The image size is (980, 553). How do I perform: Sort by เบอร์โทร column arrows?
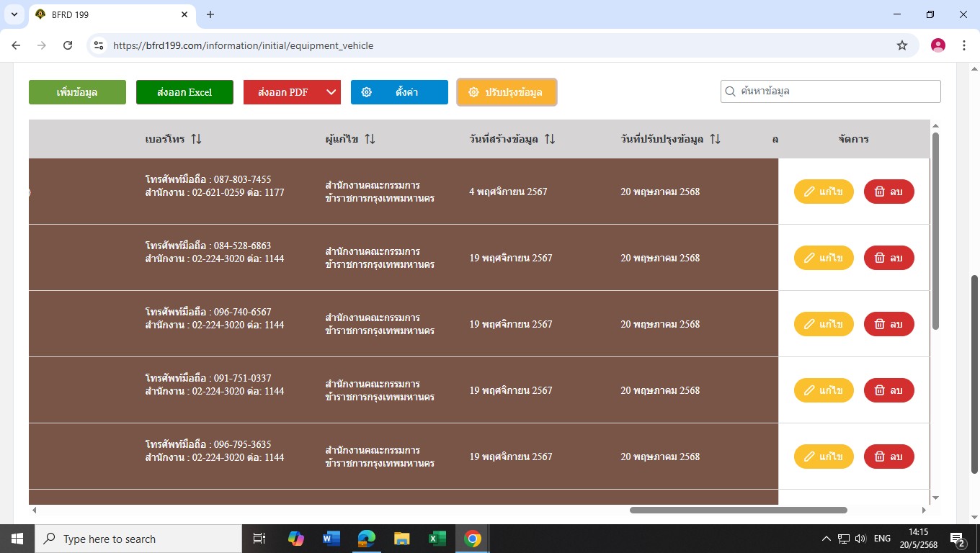(196, 139)
